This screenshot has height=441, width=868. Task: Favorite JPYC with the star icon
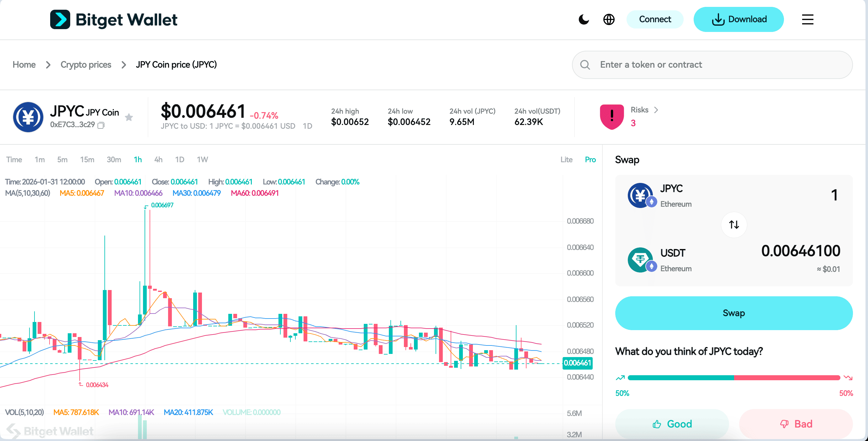pyautogui.click(x=129, y=117)
